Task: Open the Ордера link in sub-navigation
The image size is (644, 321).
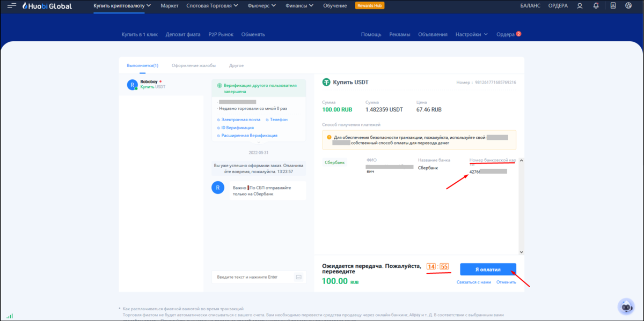Action: (506, 34)
